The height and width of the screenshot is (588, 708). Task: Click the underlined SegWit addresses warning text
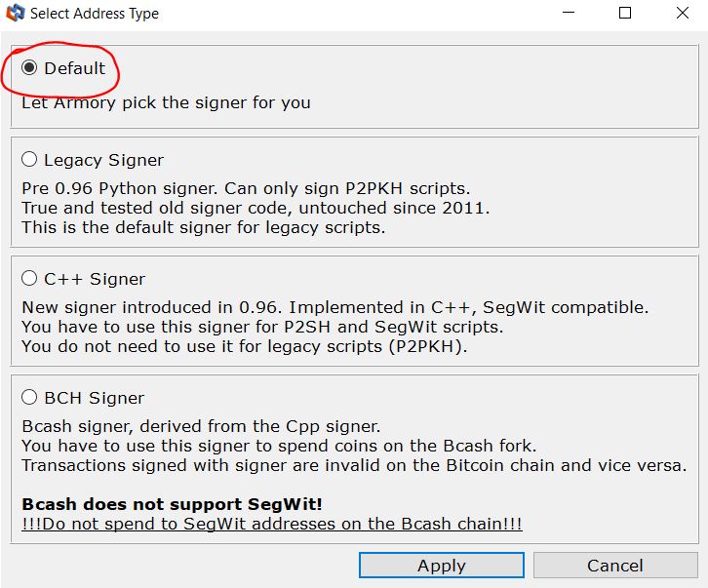272,524
